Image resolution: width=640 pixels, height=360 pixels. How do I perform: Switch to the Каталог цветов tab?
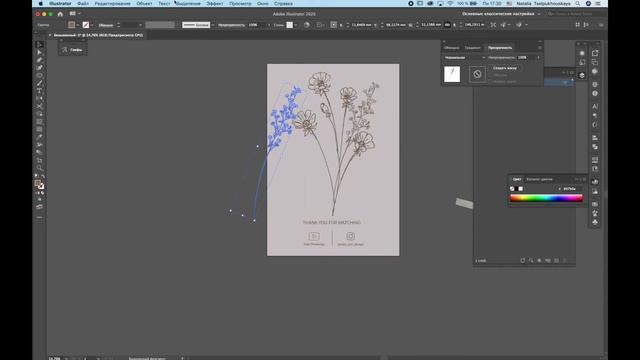pyautogui.click(x=539, y=179)
